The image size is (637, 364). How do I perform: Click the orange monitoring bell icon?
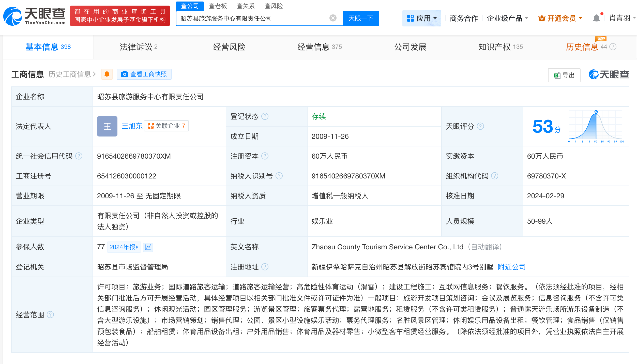(107, 74)
